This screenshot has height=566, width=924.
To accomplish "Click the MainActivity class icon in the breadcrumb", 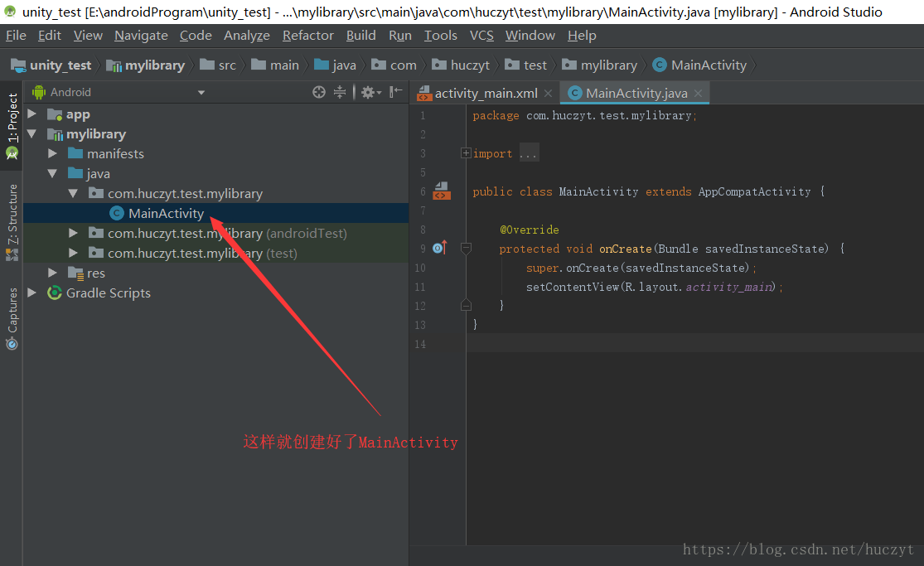I will coord(660,65).
